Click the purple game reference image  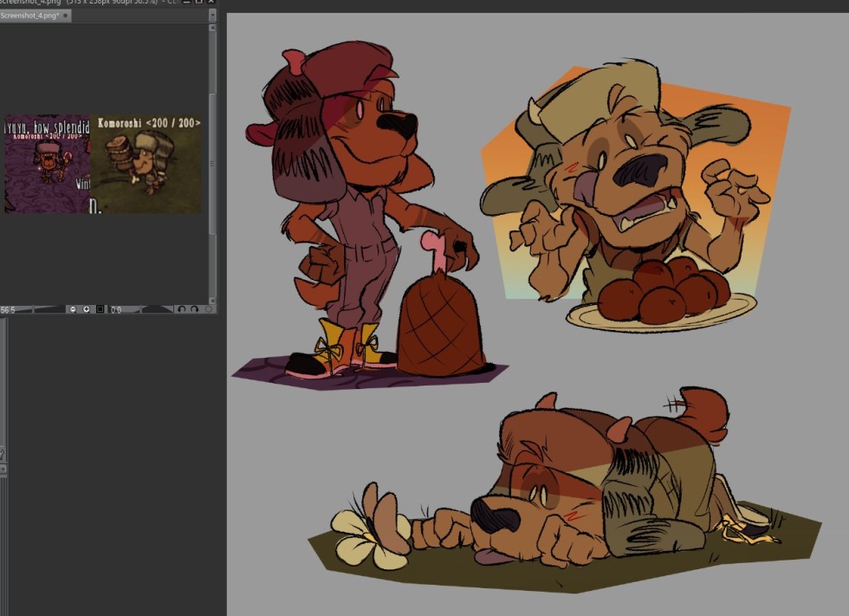[47, 164]
